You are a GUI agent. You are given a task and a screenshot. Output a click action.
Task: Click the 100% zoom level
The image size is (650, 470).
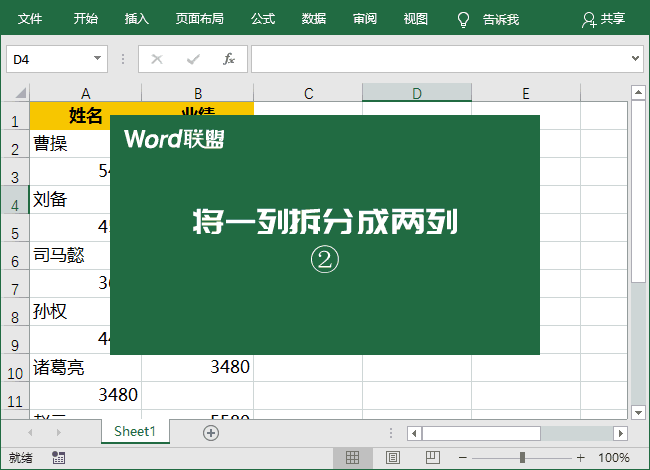click(x=614, y=458)
